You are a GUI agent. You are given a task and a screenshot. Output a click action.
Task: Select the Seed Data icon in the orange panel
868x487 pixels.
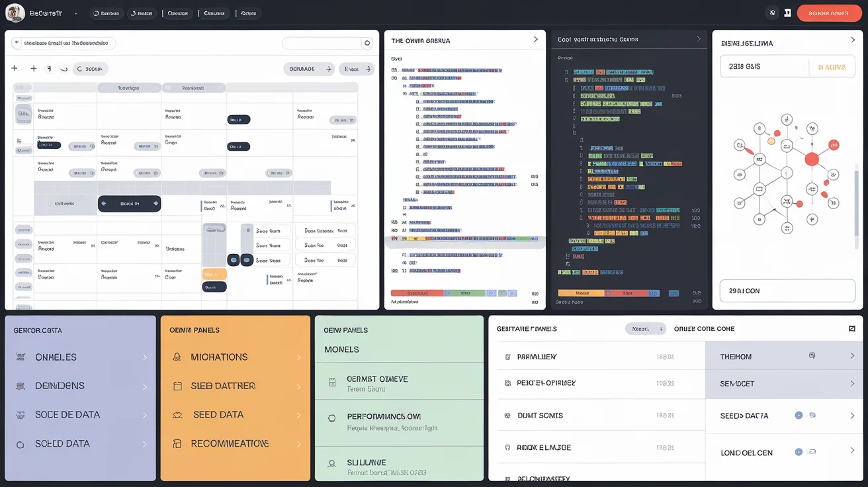(x=176, y=414)
